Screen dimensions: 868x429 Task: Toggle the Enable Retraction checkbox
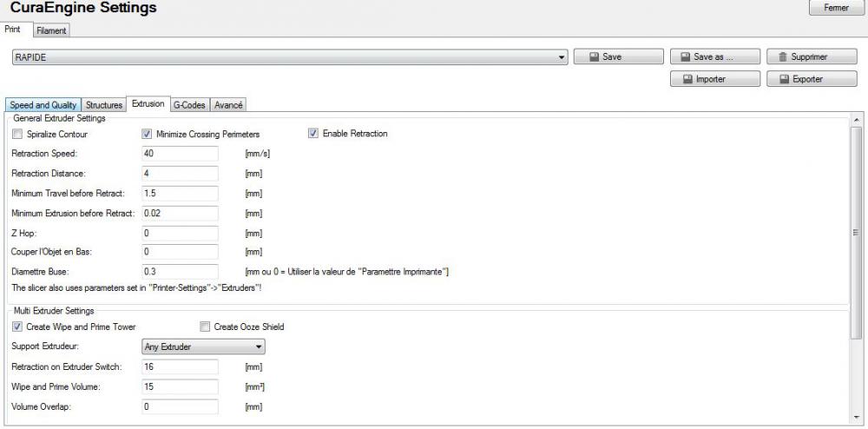[313, 134]
